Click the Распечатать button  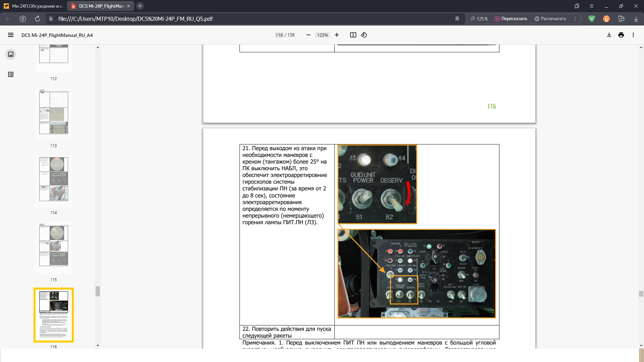pyautogui.click(x=550, y=19)
